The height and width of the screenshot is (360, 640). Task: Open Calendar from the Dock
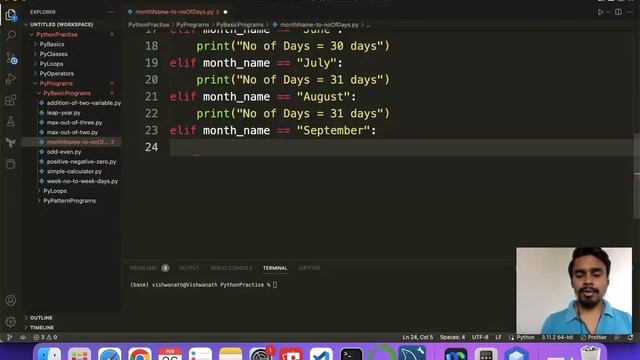170,353
